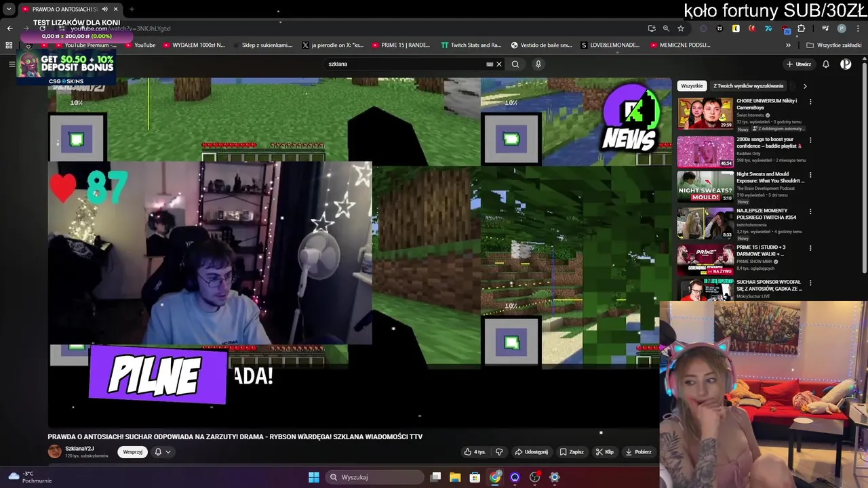This screenshot has height=488, width=868.
Task: Open the YouTube notifications bell
Action: tap(826, 64)
